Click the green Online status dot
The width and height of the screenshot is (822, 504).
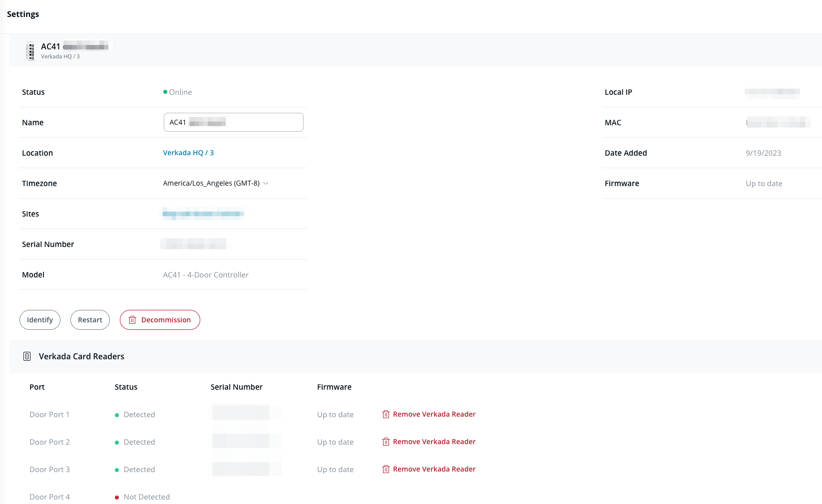coord(165,92)
